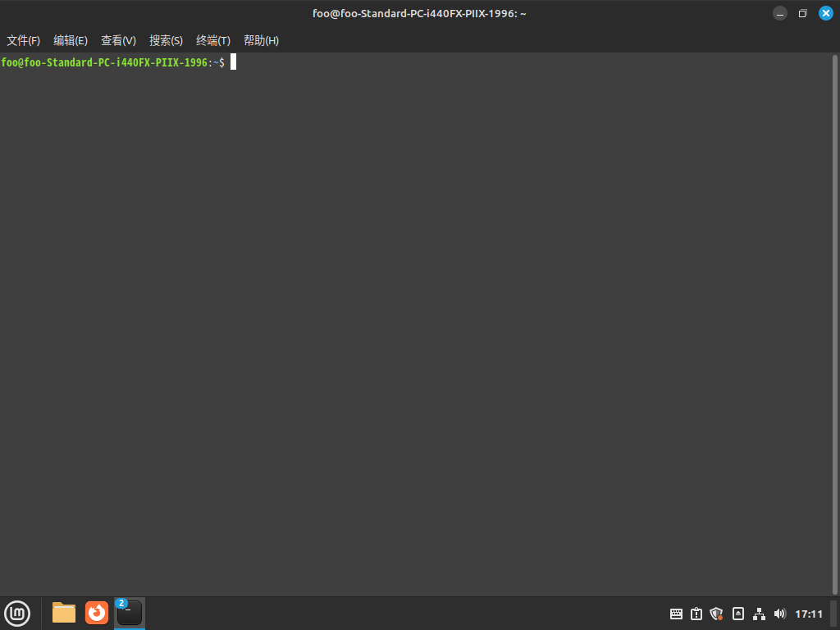Click the 17:11 clock in the panel

[x=809, y=614]
